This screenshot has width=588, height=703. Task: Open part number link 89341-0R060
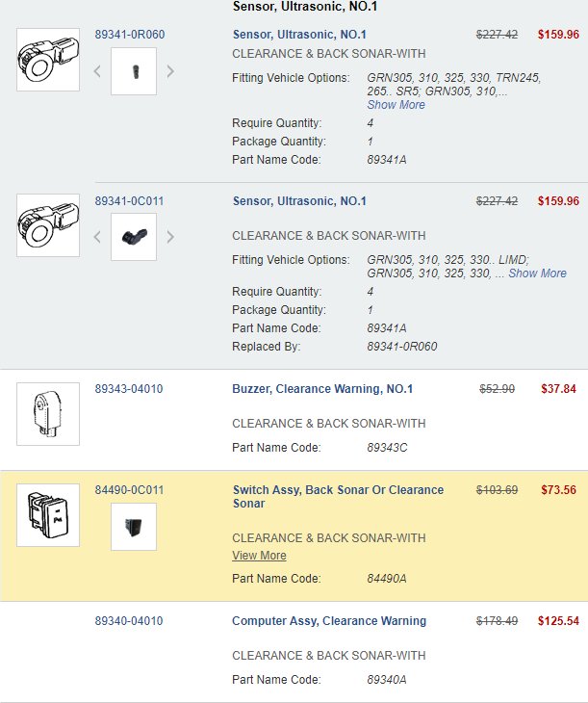click(130, 35)
